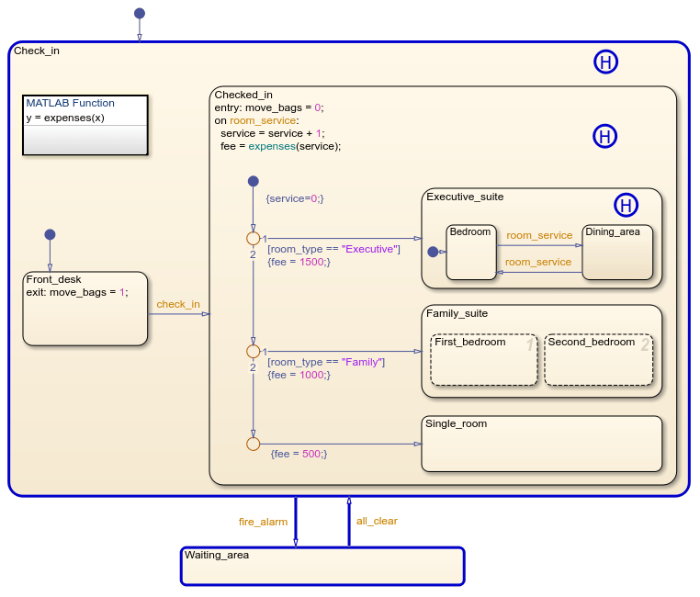Viewport: 700px width, 597px height.
Task: Open the MATLAB Function expenses block
Action: click(x=85, y=126)
